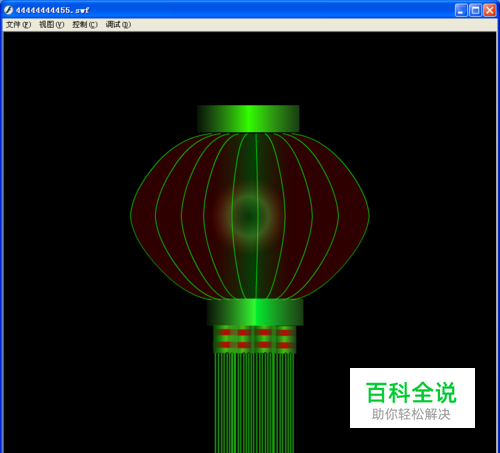Minimize the Flash player window
500x453 pixels.
(461, 10)
